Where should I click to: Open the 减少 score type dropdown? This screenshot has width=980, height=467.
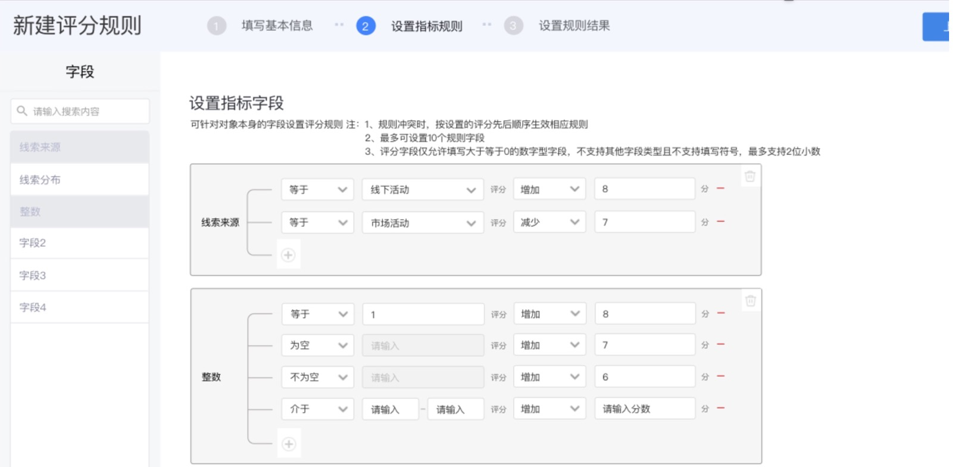point(550,222)
